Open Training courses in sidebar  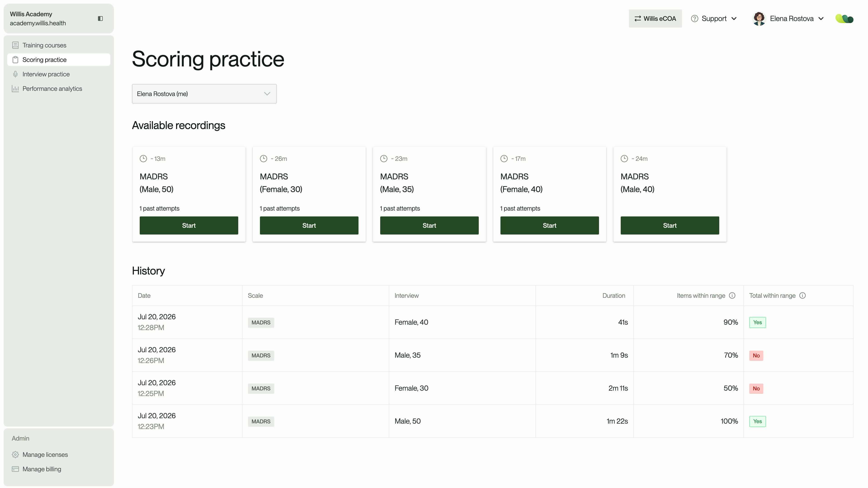click(x=59, y=45)
